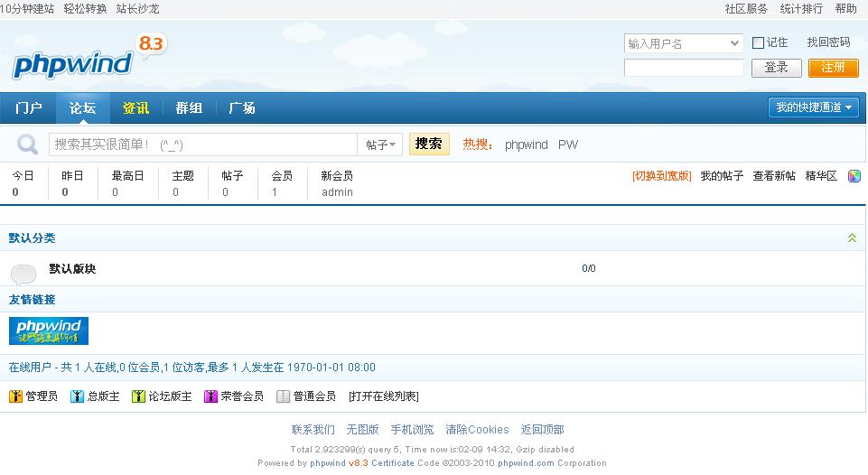Click the 无图版 footer link

pyautogui.click(x=362, y=430)
